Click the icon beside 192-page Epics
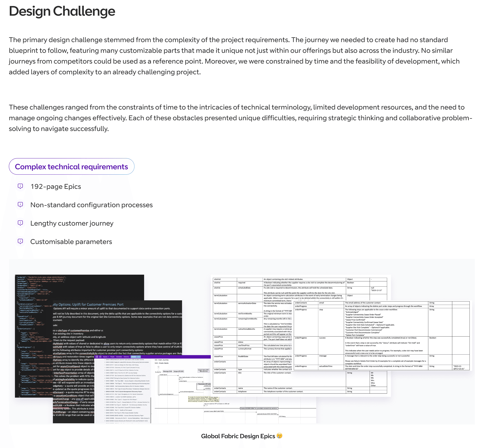Image resolution: width=481 pixels, height=448 pixels. [20, 186]
